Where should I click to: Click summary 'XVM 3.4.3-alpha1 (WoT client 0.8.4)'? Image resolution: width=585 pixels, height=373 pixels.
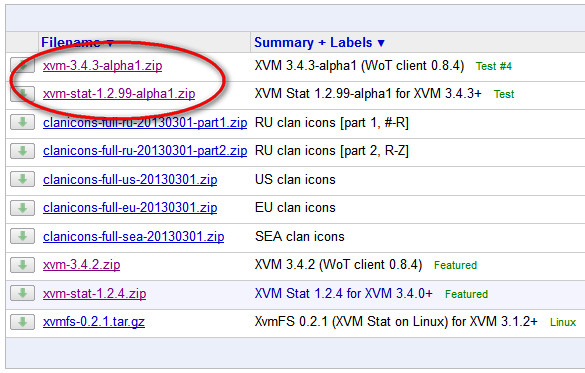(x=359, y=66)
